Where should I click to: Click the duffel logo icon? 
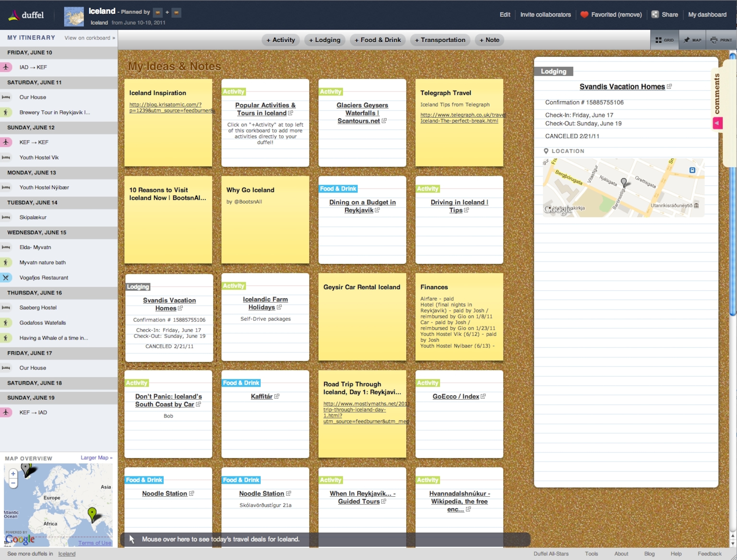14,15
